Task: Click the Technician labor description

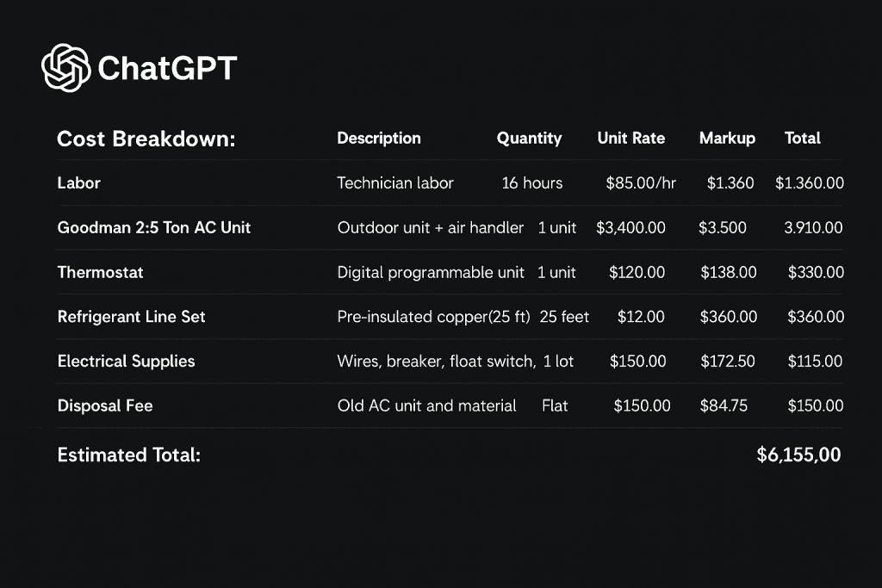Action: (x=394, y=183)
